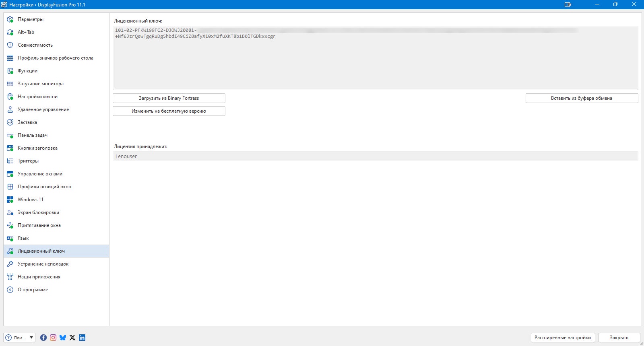
Task: Click the Windows 11 logo icon
Action: click(10, 200)
